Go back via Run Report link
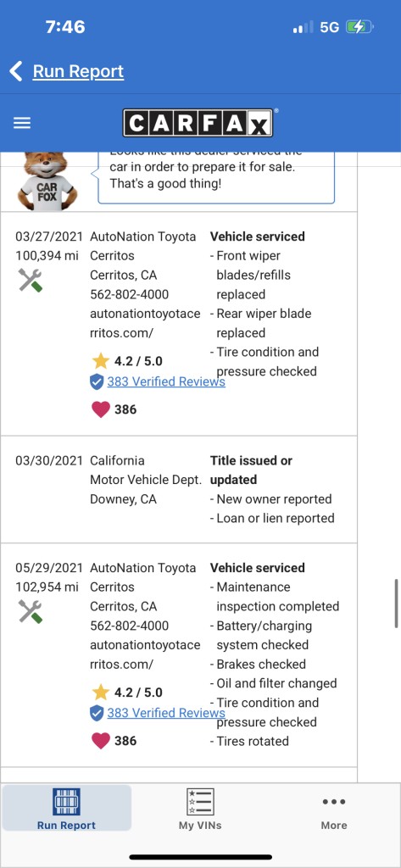The image size is (401, 868). (78, 71)
